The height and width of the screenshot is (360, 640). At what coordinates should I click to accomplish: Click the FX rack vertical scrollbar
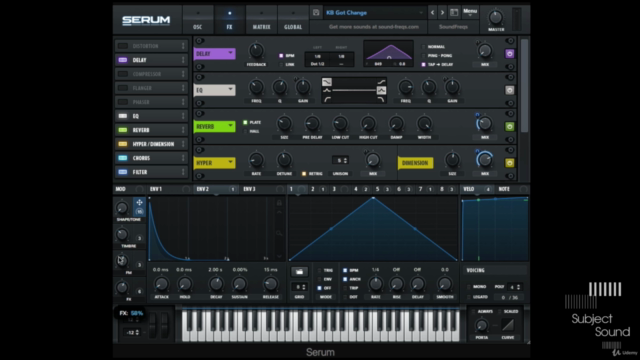coord(524,86)
